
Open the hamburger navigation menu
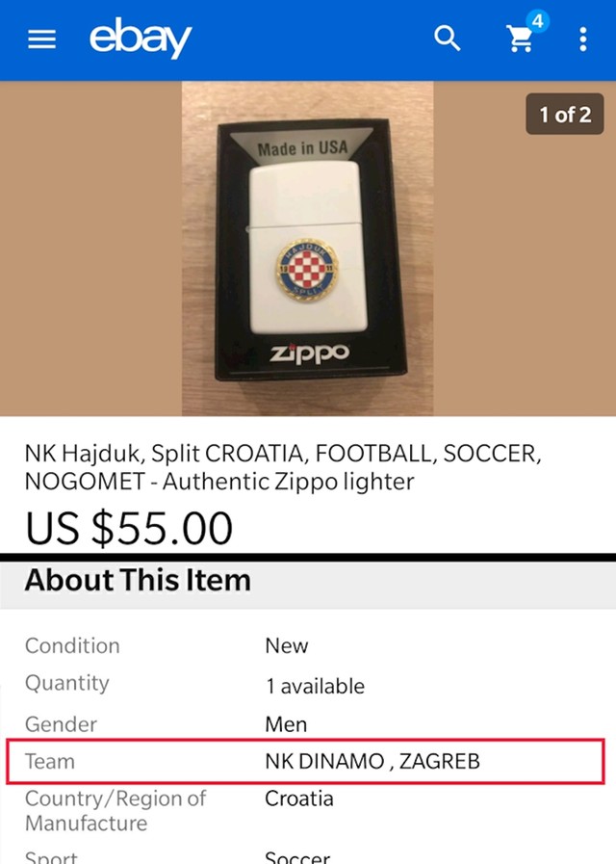coord(41,39)
